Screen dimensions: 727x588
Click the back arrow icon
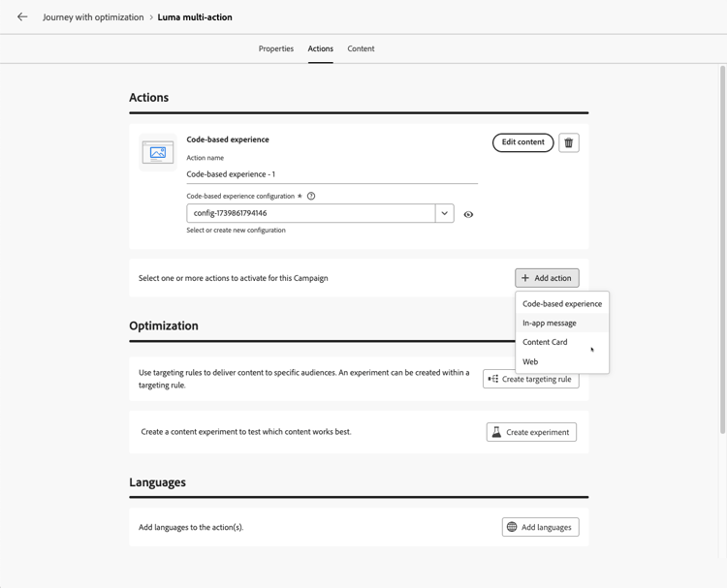(22, 16)
